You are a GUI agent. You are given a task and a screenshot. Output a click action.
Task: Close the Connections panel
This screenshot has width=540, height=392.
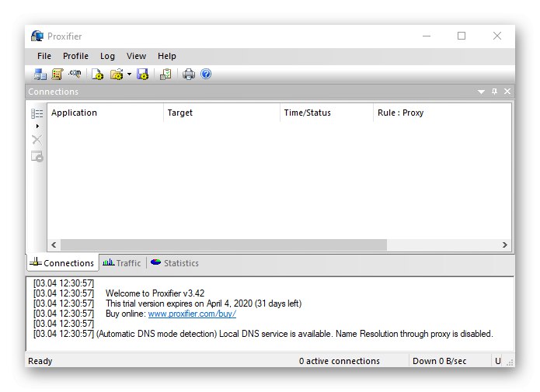tap(507, 91)
